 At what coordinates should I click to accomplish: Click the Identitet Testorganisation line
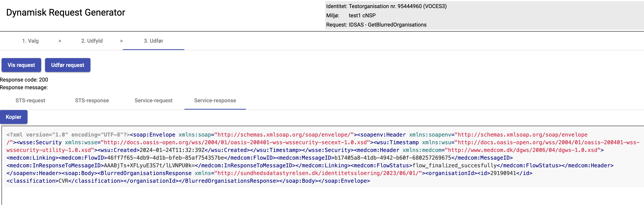click(386, 6)
